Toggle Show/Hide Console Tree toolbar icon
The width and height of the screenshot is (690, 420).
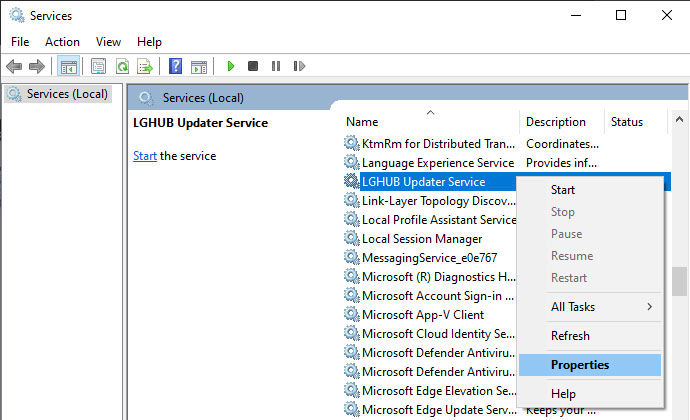[x=69, y=66]
